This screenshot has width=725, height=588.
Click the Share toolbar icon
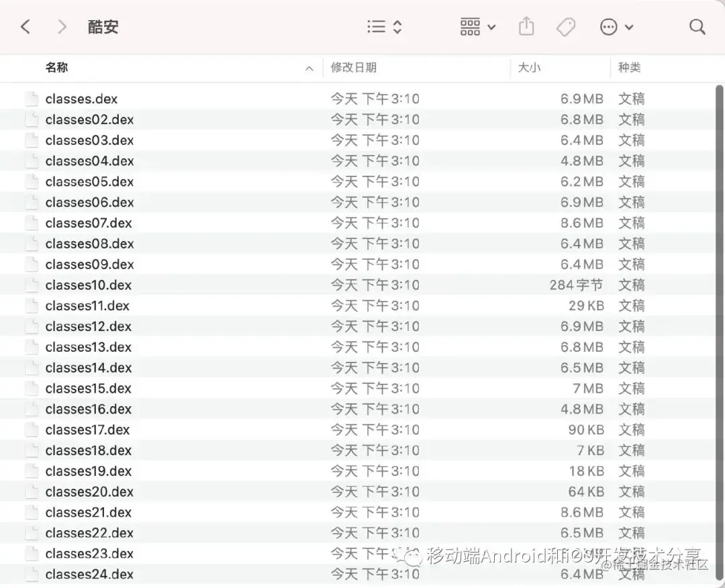pos(526,26)
